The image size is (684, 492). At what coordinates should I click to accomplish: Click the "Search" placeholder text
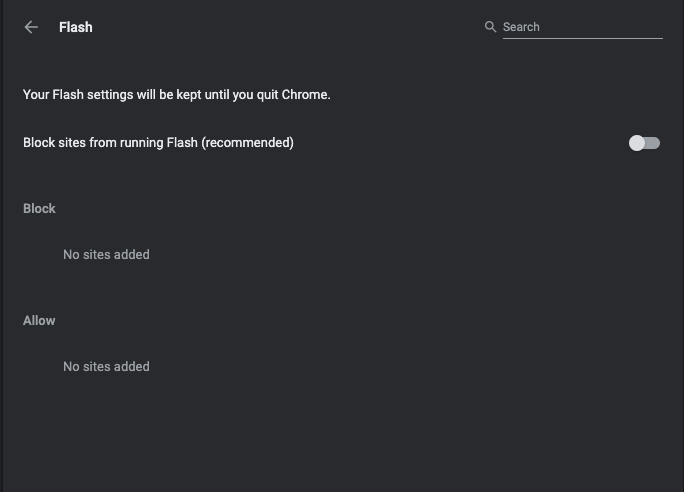(521, 27)
